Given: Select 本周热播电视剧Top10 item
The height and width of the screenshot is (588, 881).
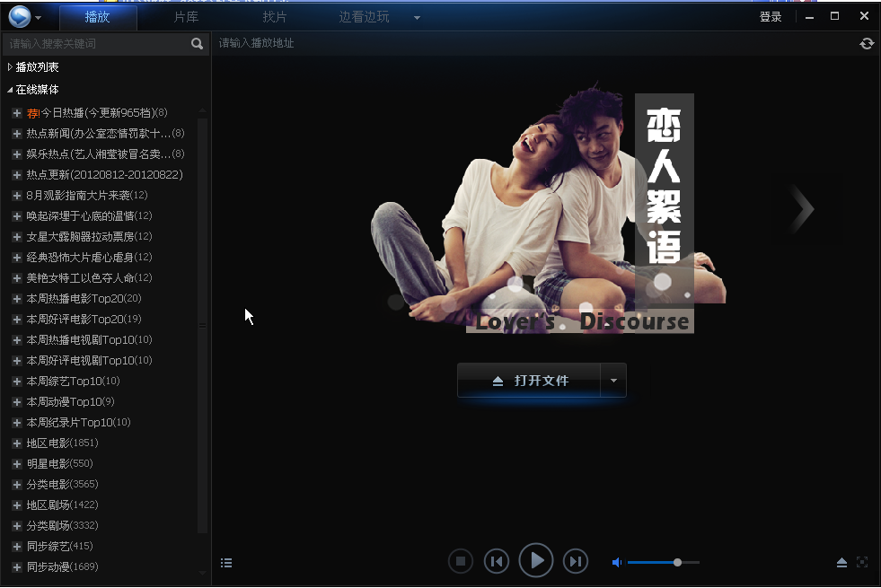Looking at the screenshot, I should coord(89,339).
